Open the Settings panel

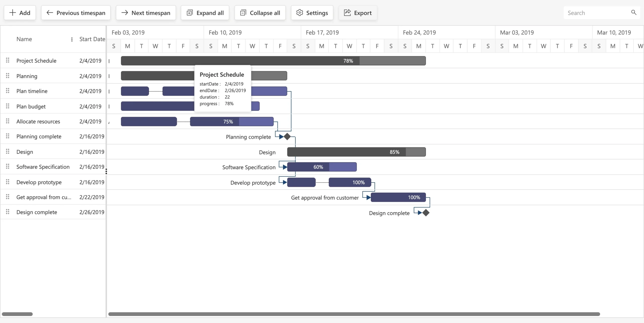click(x=312, y=13)
